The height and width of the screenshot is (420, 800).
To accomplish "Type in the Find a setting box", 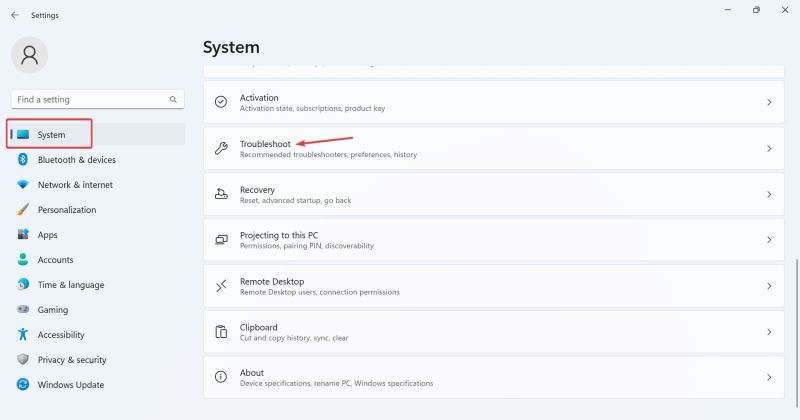I will point(90,100).
